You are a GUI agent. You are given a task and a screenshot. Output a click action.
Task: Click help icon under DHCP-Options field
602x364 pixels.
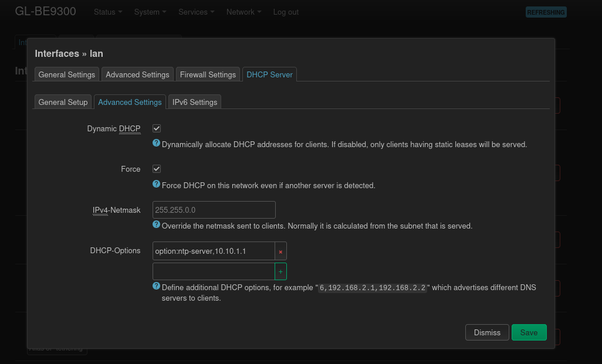[156, 286]
